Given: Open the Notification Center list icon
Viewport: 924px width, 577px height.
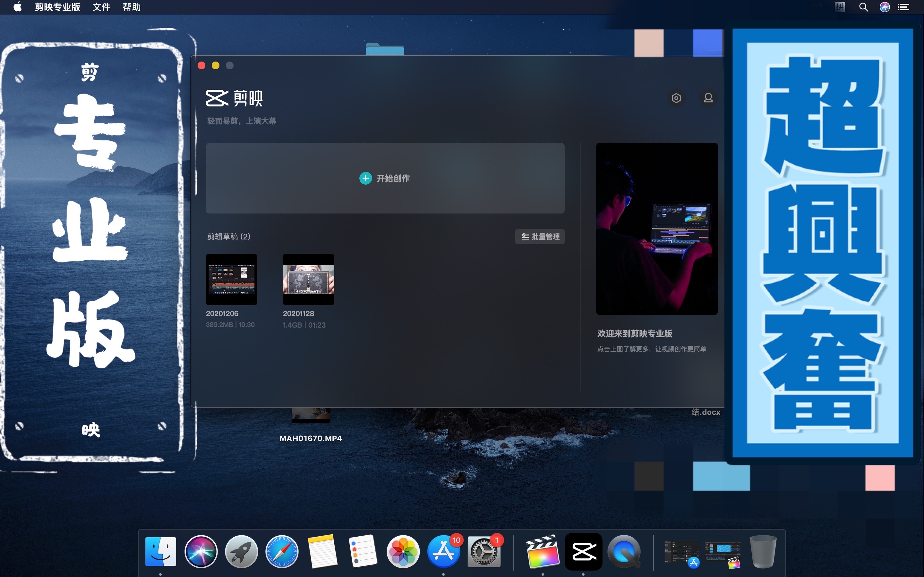Looking at the screenshot, I should point(903,7).
